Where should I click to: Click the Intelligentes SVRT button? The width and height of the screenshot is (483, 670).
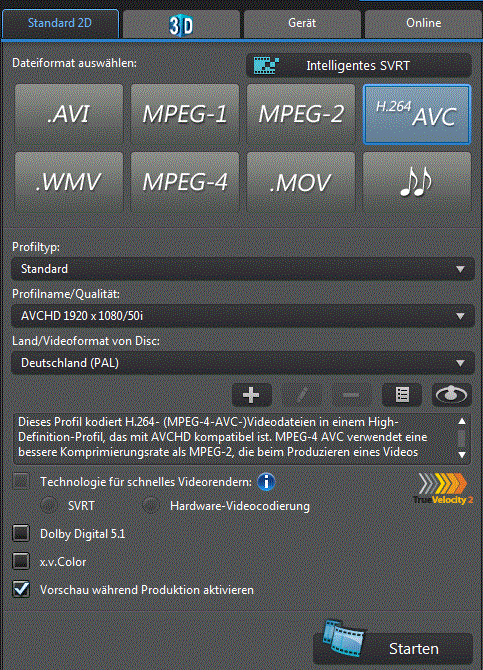(359, 65)
